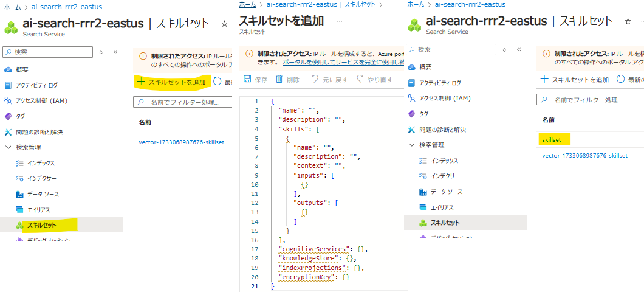Click ホーム breadcrumb in left screenshot
The width and height of the screenshot is (644, 292).
tap(12, 7)
